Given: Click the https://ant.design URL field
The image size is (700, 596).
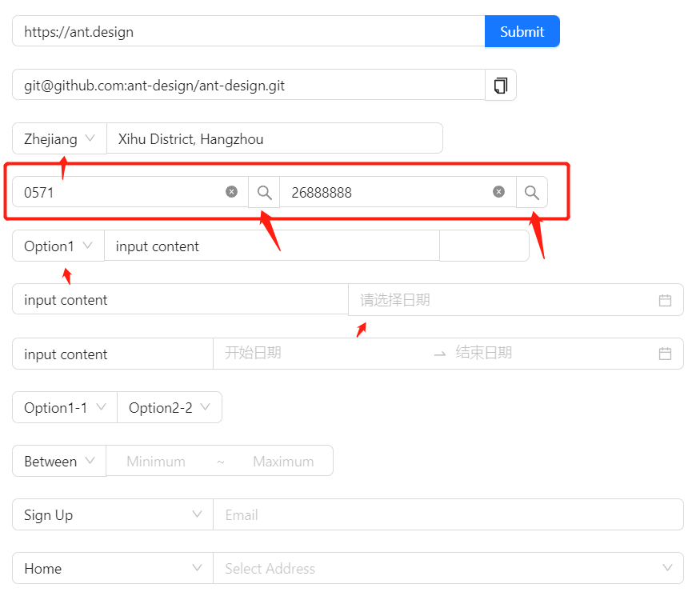Looking at the screenshot, I should [x=249, y=31].
